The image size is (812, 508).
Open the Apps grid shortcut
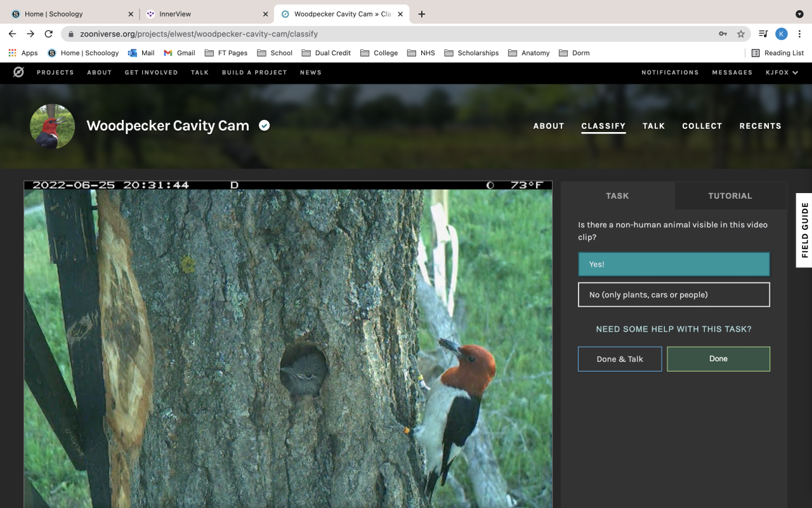click(23, 53)
